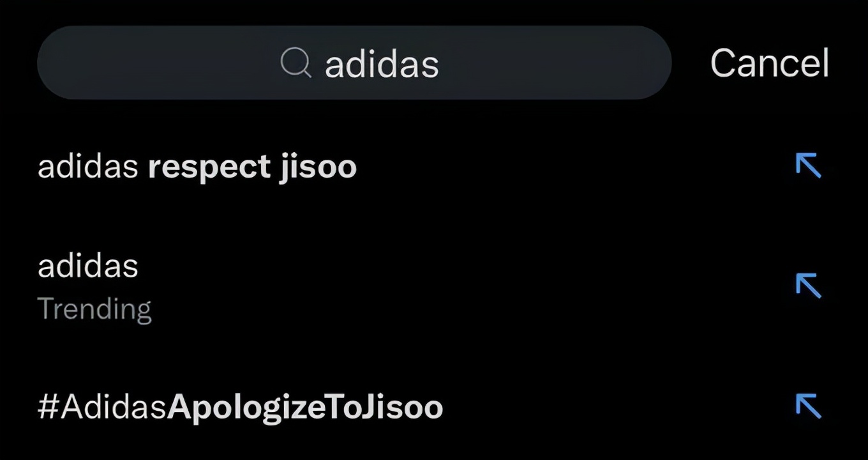Click 'adidas' word in first suggestion row
This screenshot has width=868, height=460.
87,167
